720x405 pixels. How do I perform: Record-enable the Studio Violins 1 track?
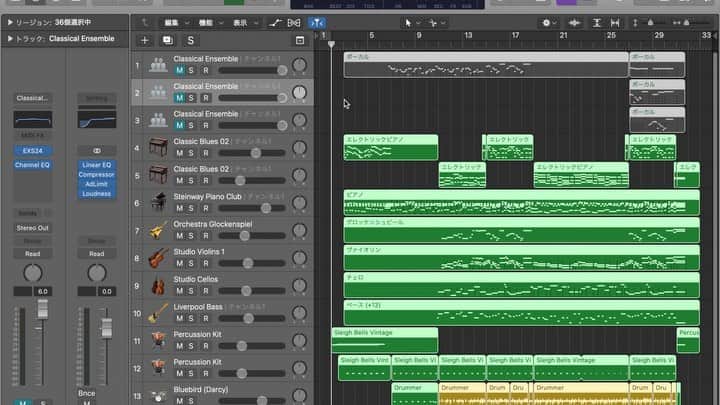click(206, 264)
